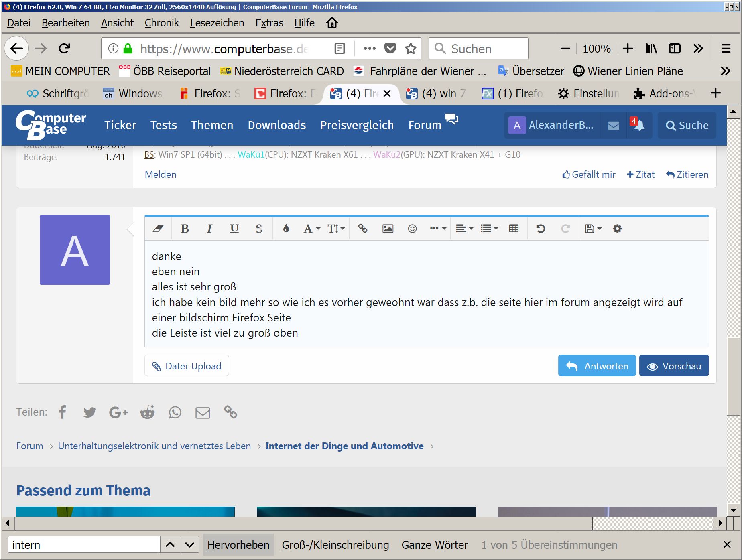
Task: Expand the more insert options dropdown
Action: [438, 229]
